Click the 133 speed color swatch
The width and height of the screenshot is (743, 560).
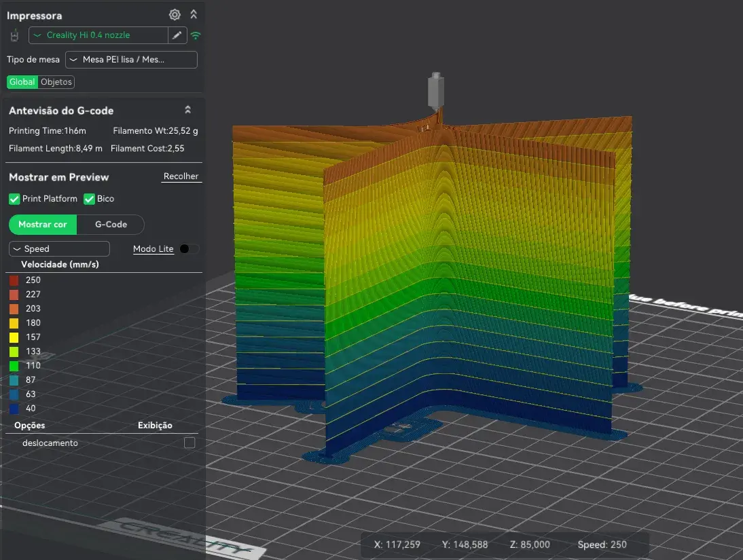point(14,351)
